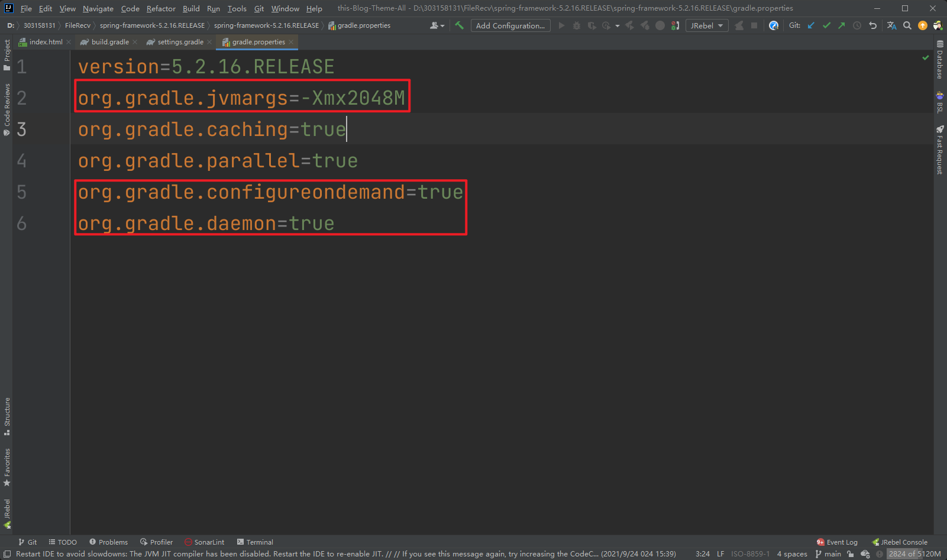Click line 1 version text
This screenshot has width=947, height=560.
206,67
